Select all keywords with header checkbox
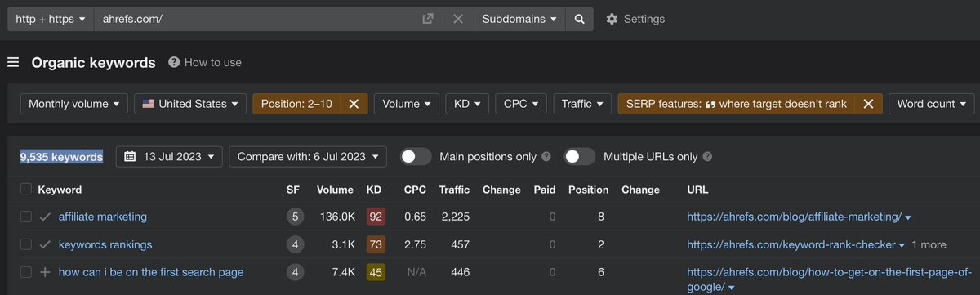The image size is (980, 295). click(25, 190)
